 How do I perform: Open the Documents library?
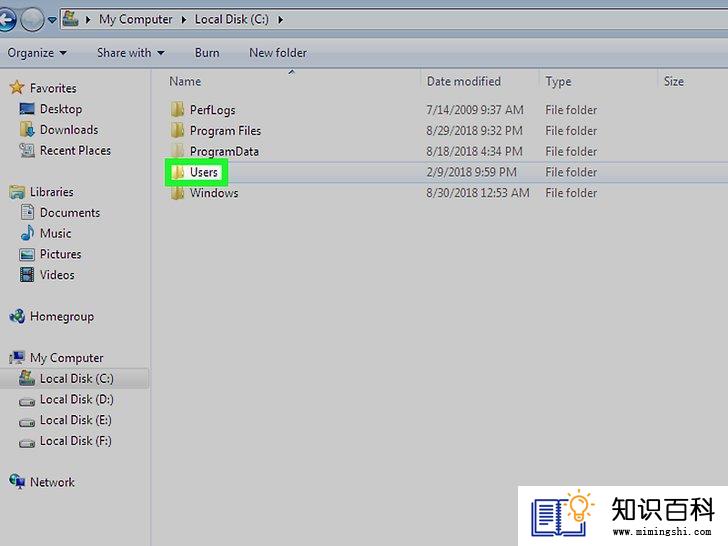click(x=70, y=213)
